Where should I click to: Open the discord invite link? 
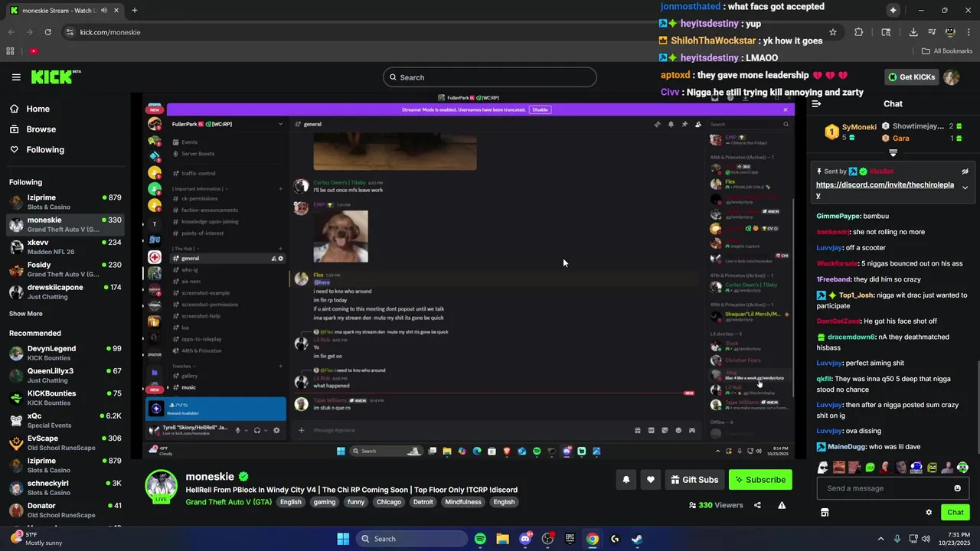(885, 190)
